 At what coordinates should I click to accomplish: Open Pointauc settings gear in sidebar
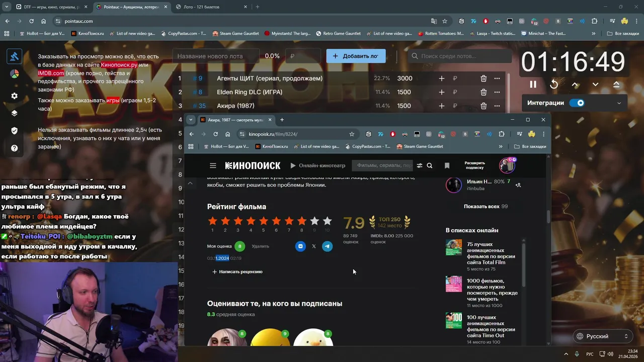click(14, 96)
